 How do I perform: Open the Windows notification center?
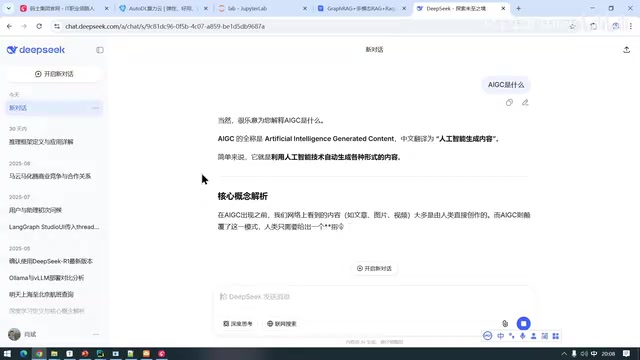click(627, 354)
